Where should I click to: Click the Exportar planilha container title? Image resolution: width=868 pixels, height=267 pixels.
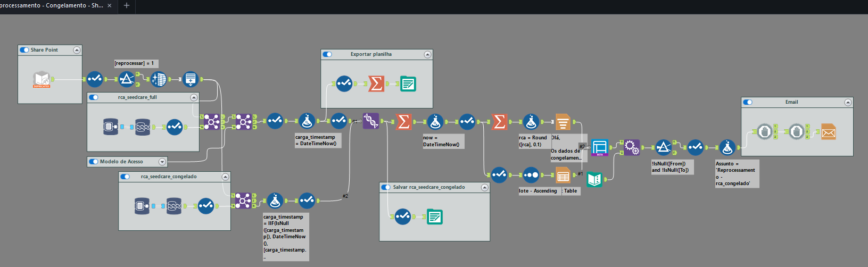371,54
